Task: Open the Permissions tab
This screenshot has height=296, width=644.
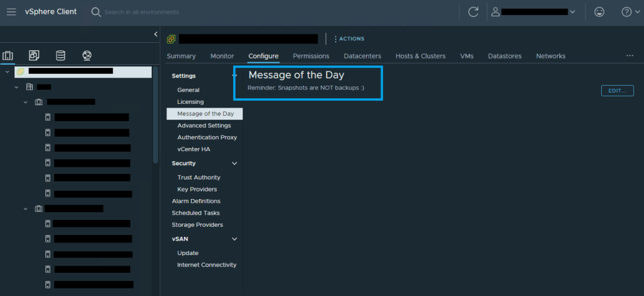Action: (x=311, y=56)
